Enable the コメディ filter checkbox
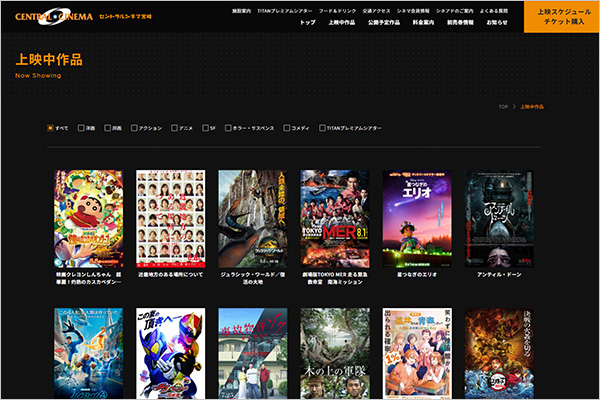The width and height of the screenshot is (600, 400). 286,128
